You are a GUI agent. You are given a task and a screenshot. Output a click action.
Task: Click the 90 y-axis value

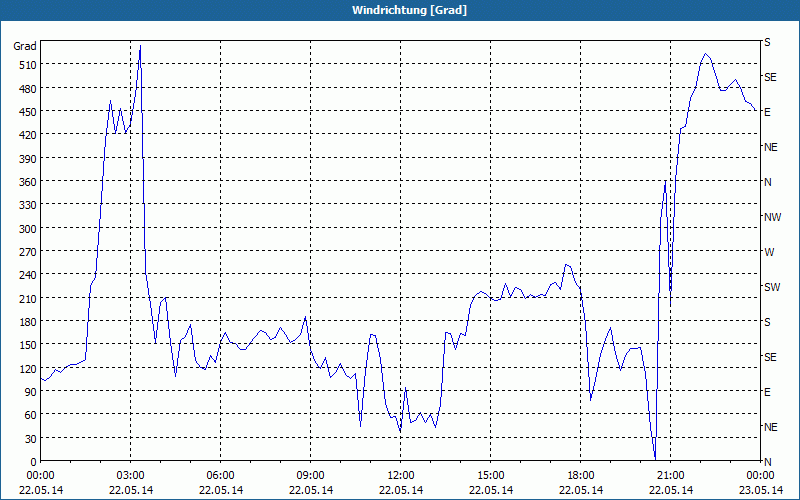pyautogui.click(x=31, y=392)
